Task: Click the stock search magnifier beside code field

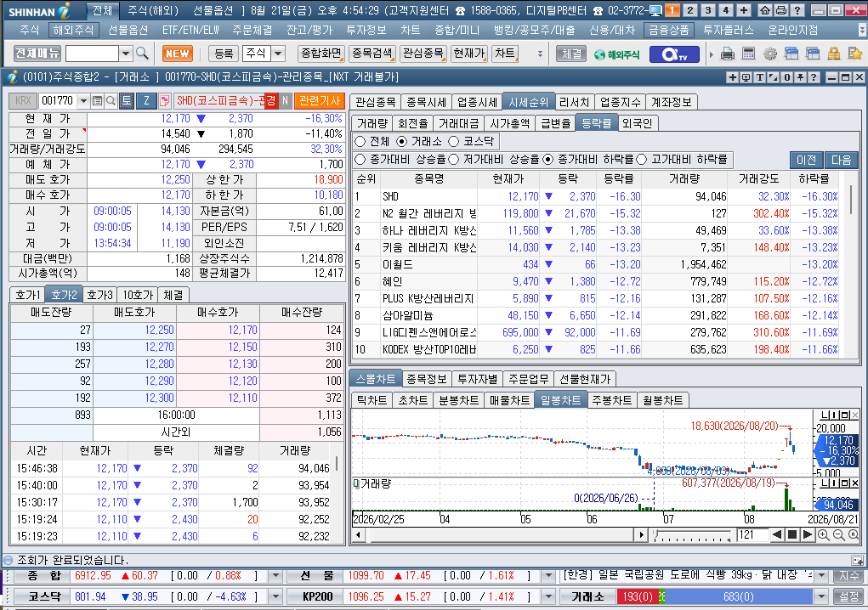Action: (111, 100)
